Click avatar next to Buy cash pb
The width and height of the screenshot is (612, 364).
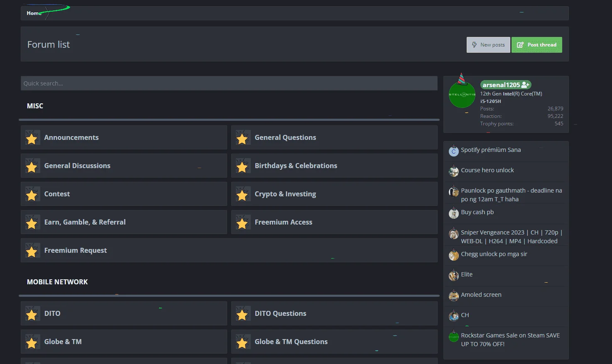click(454, 213)
